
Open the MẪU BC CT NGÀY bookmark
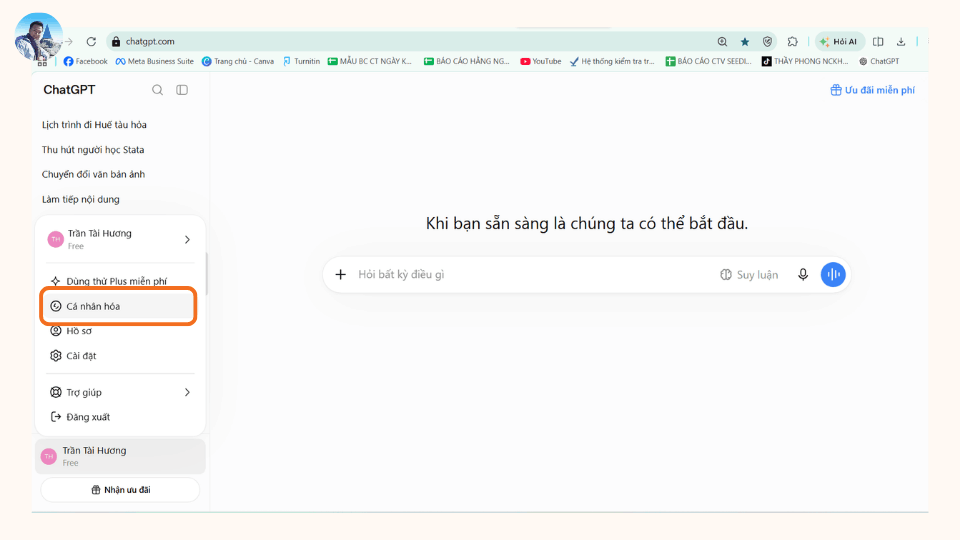tap(370, 61)
